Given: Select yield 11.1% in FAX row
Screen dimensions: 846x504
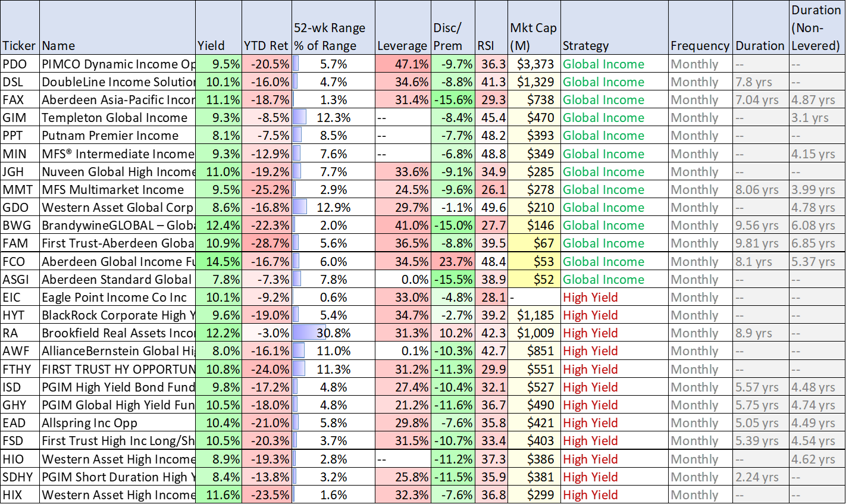Looking at the screenshot, I should 218,100.
